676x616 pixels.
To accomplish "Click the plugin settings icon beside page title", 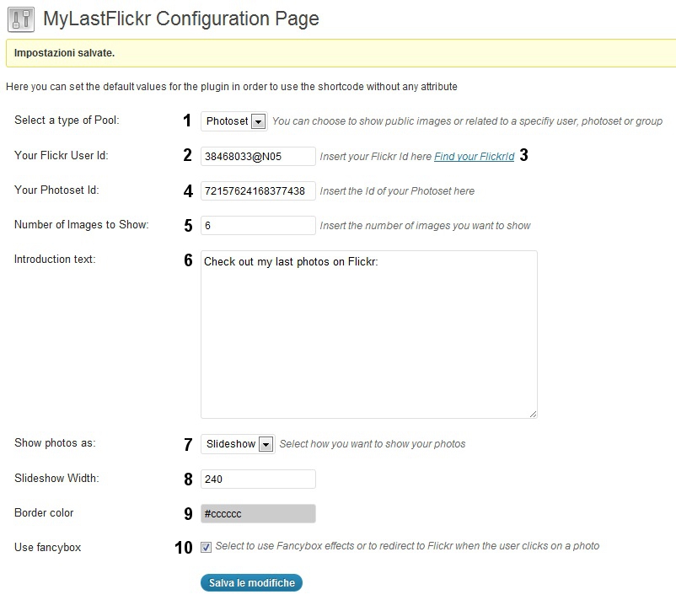I will pyautogui.click(x=21, y=19).
